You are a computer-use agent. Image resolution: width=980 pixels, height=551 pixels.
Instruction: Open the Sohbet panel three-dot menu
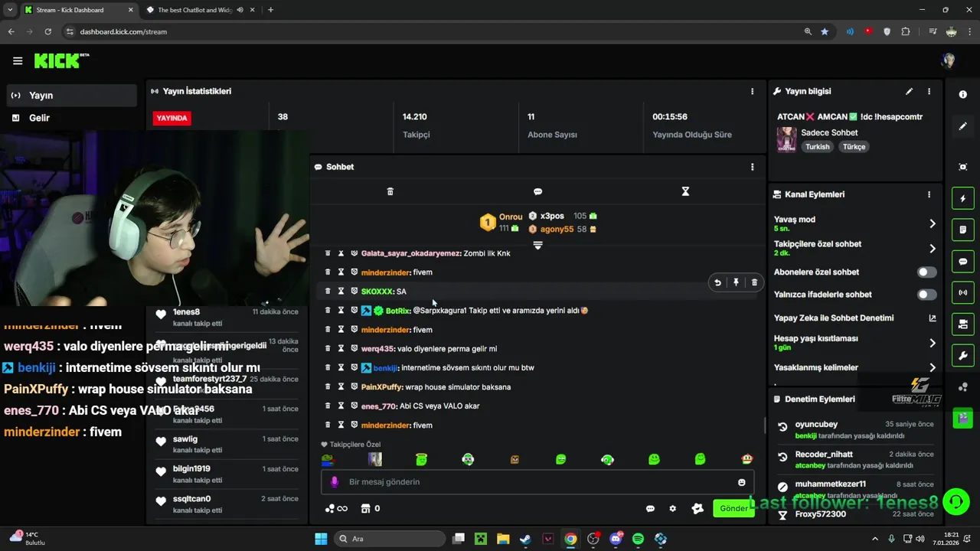(x=752, y=167)
